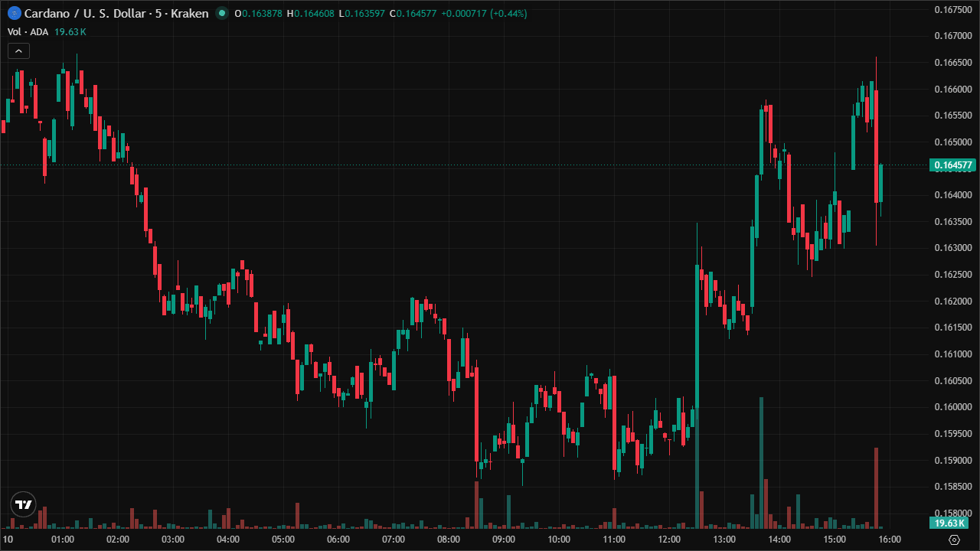Screen dimensions: 980x551
Task: Click the date label 10 on time axis
Action: pyautogui.click(x=8, y=540)
